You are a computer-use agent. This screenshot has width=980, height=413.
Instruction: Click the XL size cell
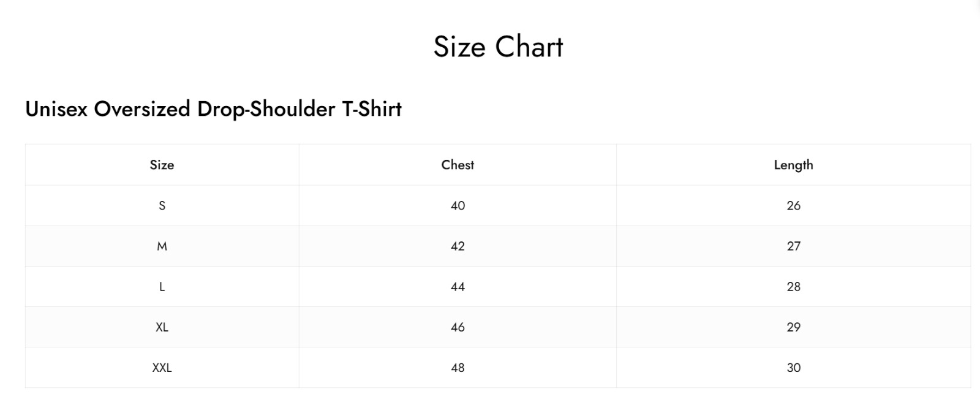pyautogui.click(x=162, y=327)
